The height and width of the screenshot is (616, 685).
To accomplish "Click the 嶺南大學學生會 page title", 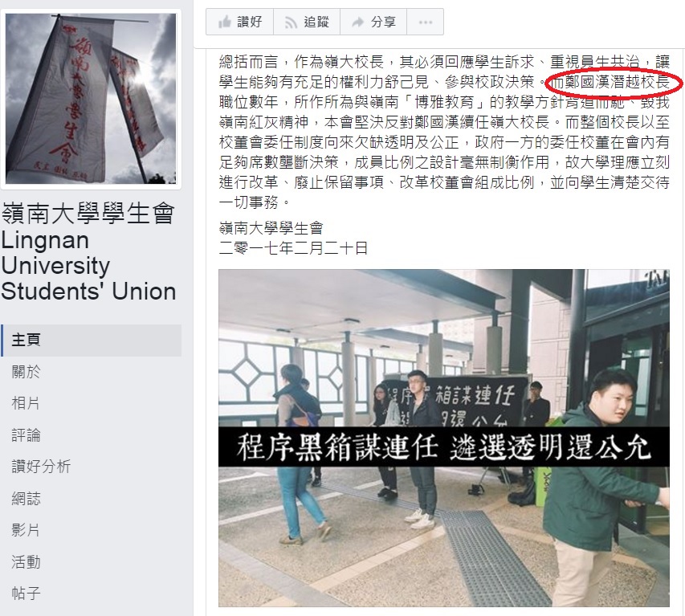I will (x=88, y=213).
